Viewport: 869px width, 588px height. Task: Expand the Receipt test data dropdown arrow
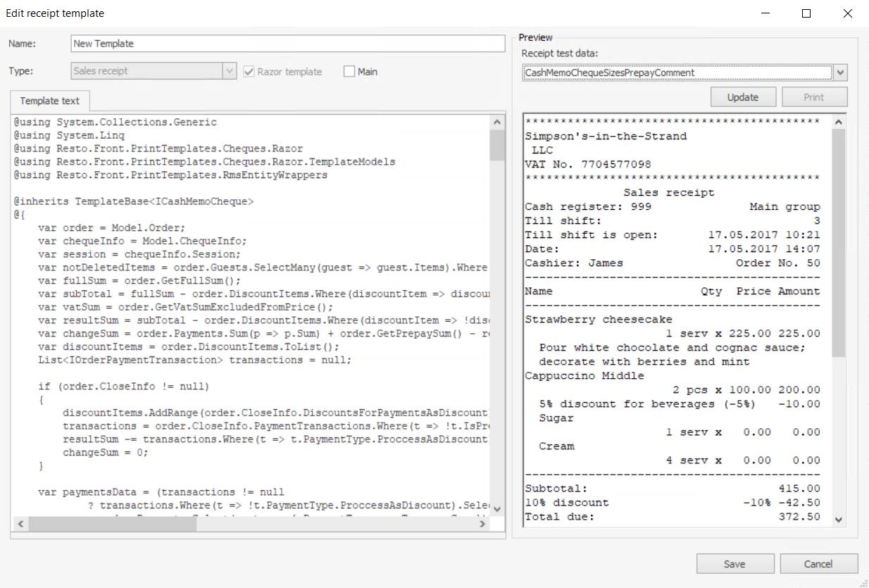click(x=840, y=73)
